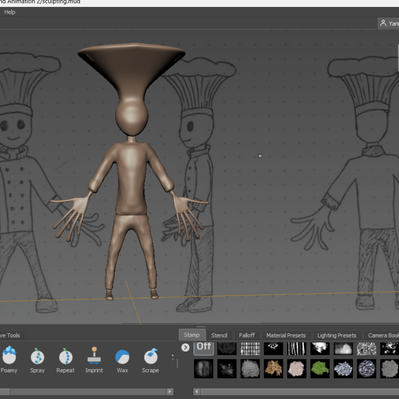Switch to the Falloff tab
The image size is (399, 399).
coord(247,335)
